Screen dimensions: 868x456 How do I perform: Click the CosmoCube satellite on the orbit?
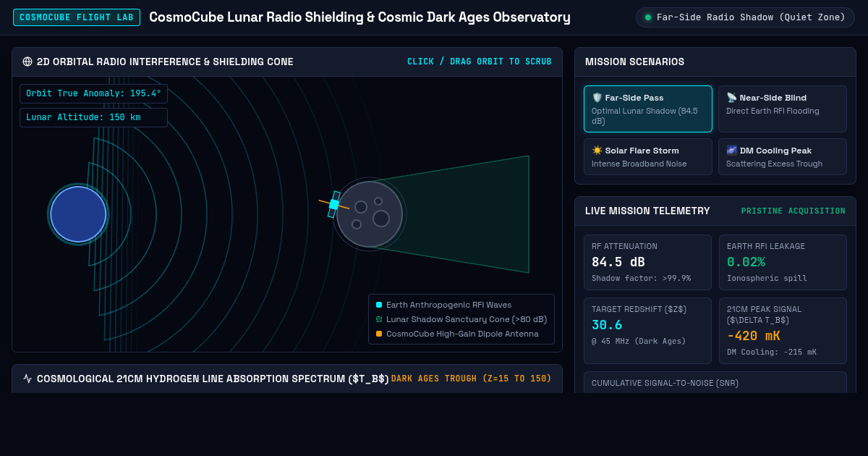tap(334, 204)
